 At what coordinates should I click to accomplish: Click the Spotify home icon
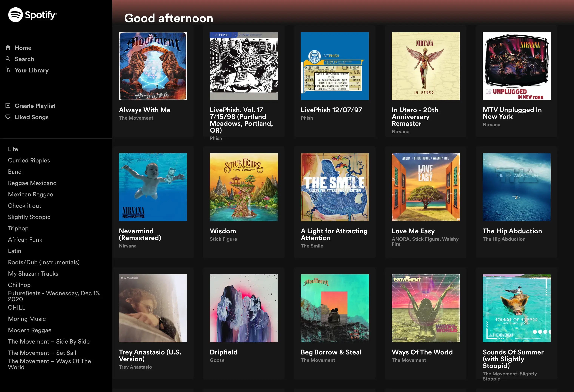pyautogui.click(x=8, y=47)
